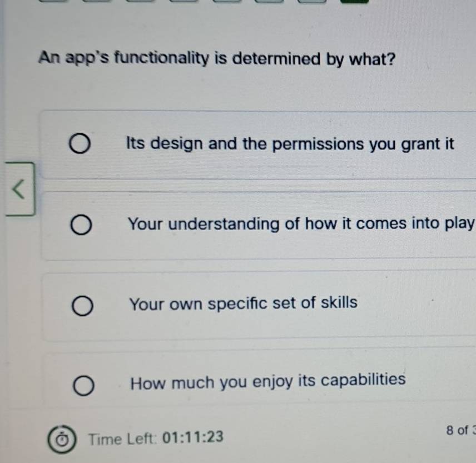Click answer text 'Its design and the permissions you grant it'
The height and width of the screenshot is (463, 476).
[290, 144]
